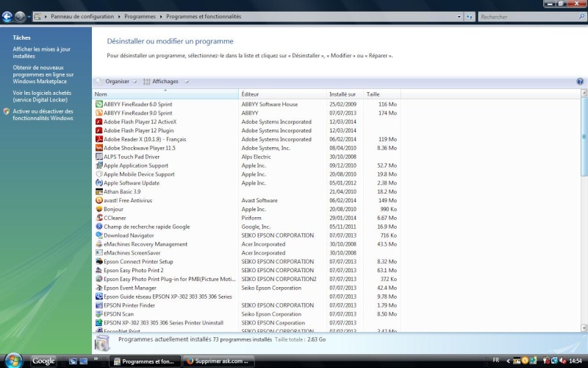Click the Forward navigation arrow
588x368 pixels.
click(x=21, y=16)
